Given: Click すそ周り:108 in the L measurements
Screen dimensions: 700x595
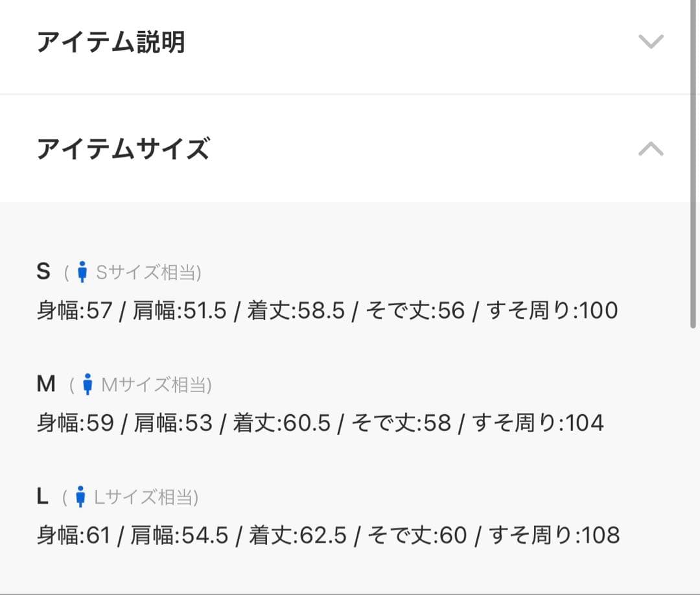Looking at the screenshot, I should click(x=554, y=535).
